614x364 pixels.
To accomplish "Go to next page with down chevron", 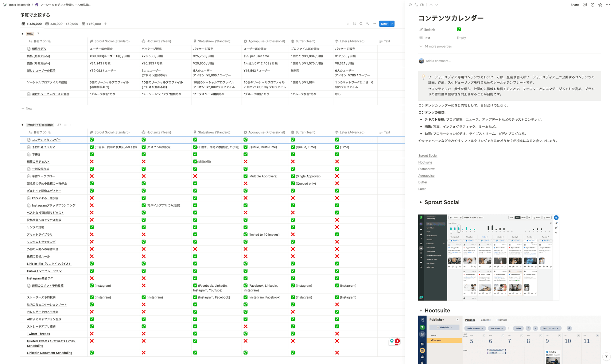I will pyautogui.click(x=437, y=5).
